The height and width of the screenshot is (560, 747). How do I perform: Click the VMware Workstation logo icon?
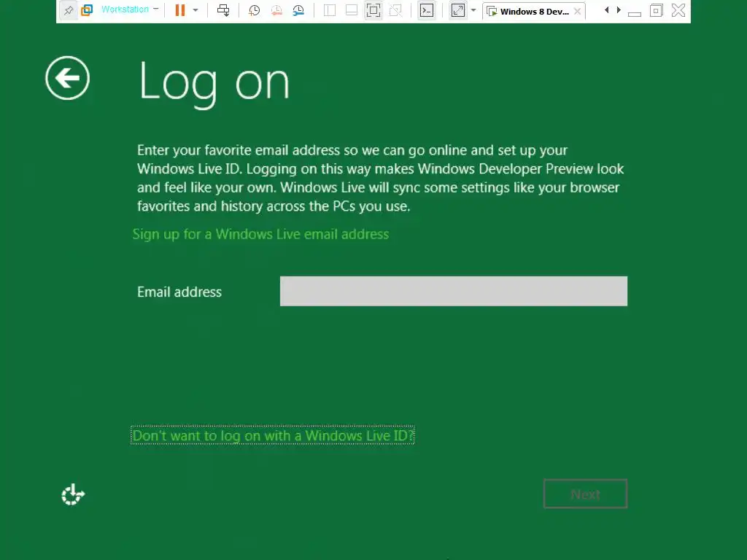tap(87, 10)
